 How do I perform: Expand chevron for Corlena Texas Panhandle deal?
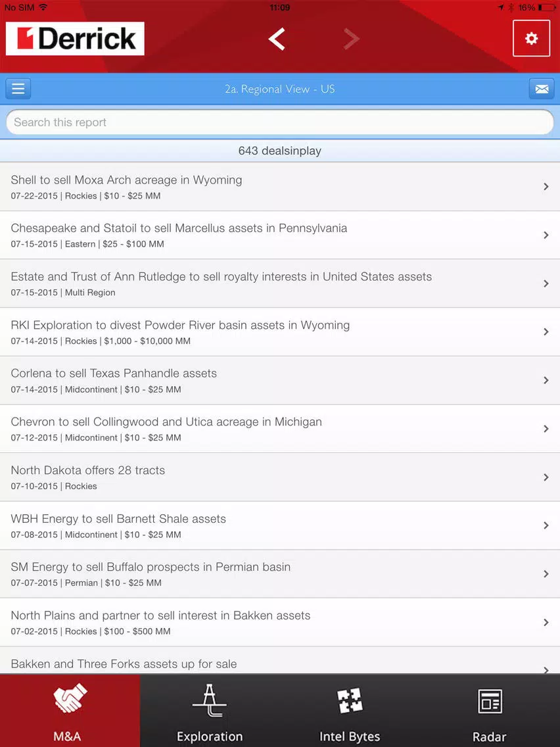click(546, 380)
